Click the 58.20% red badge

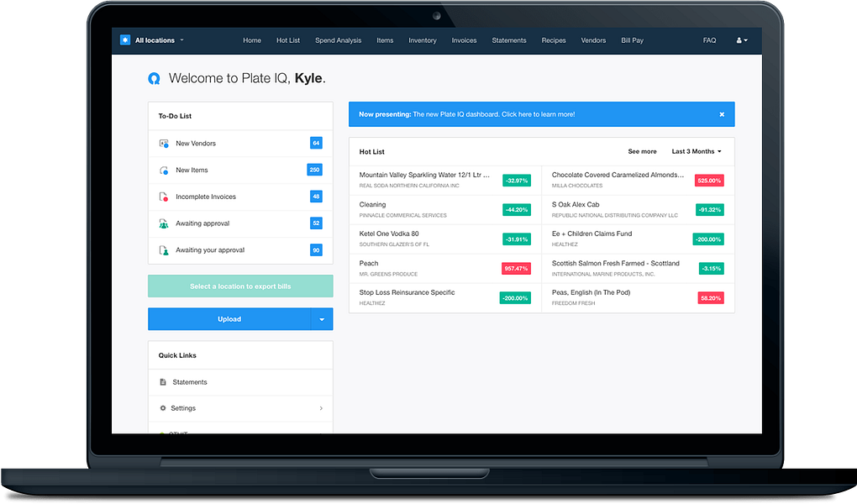[711, 298]
